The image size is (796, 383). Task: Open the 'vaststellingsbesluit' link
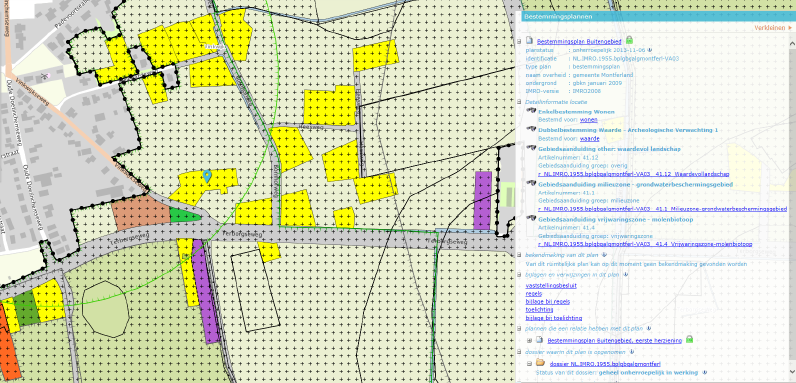(x=551, y=285)
